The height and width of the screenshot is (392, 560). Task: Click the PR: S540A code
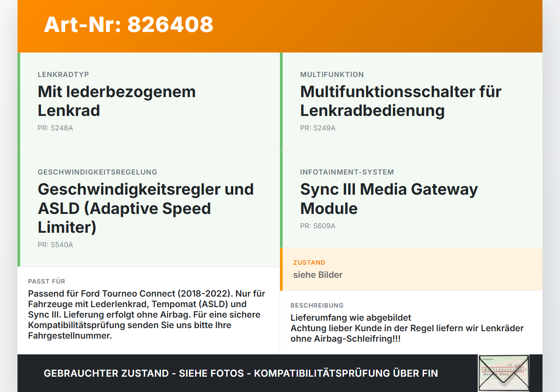coord(55,245)
